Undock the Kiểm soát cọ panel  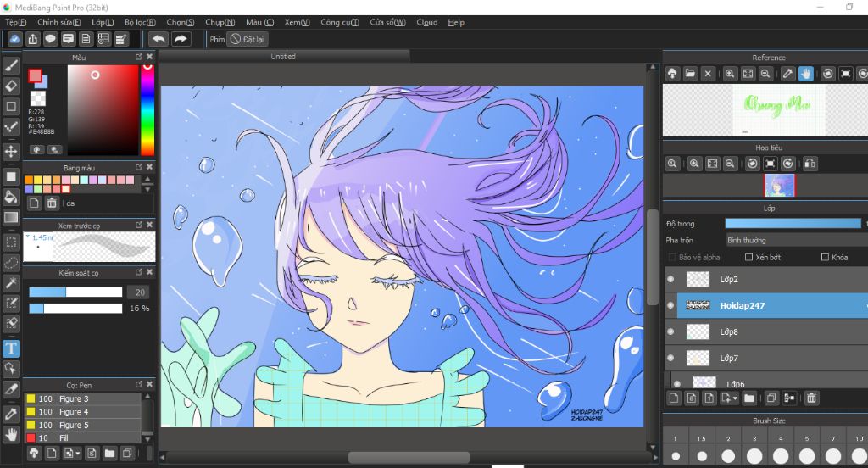pos(139,272)
